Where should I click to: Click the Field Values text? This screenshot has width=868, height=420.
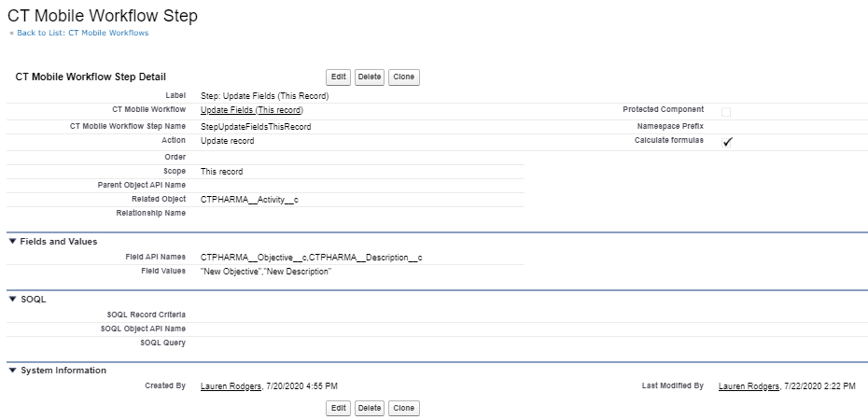(266, 272)
